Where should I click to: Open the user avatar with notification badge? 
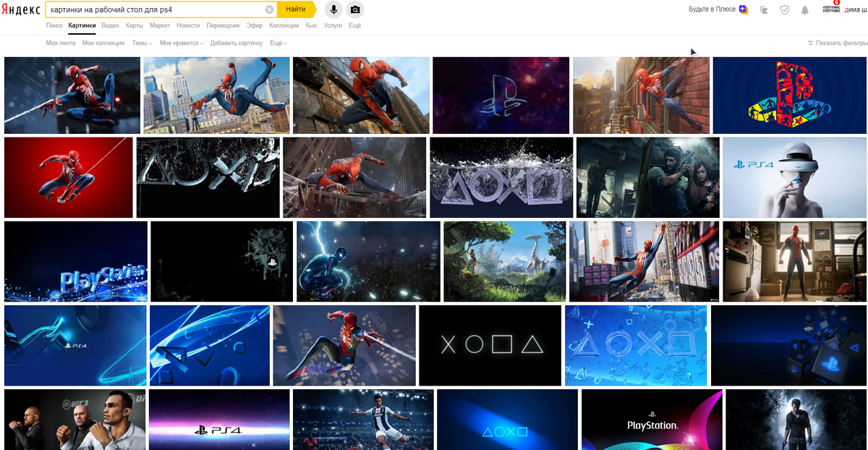(x=831, y=9)
